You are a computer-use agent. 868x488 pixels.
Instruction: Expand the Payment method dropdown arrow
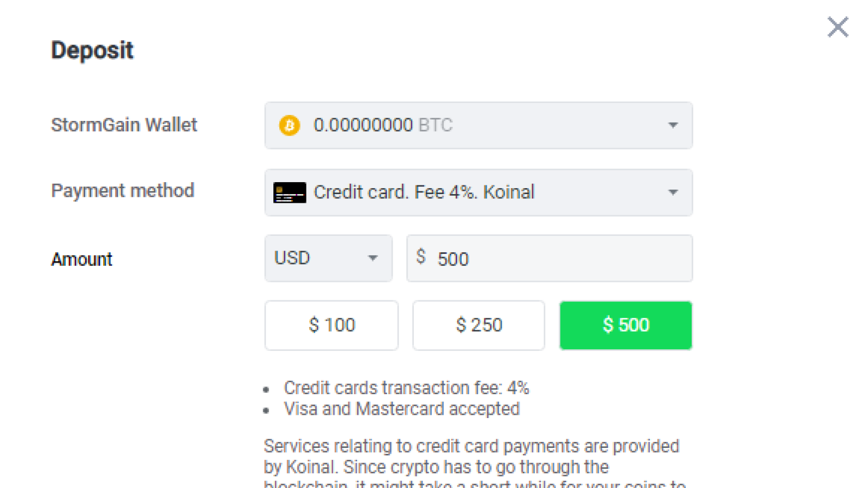673,192
